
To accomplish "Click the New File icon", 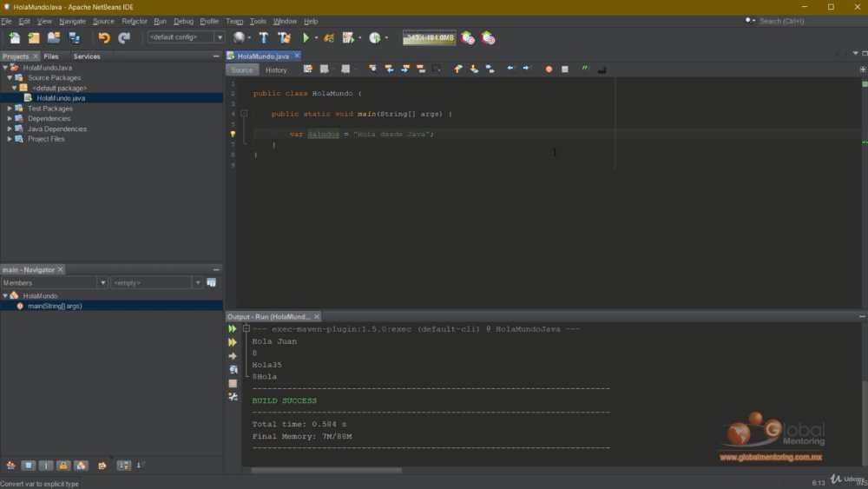I will pyautogui.click(x=14, y=37).
